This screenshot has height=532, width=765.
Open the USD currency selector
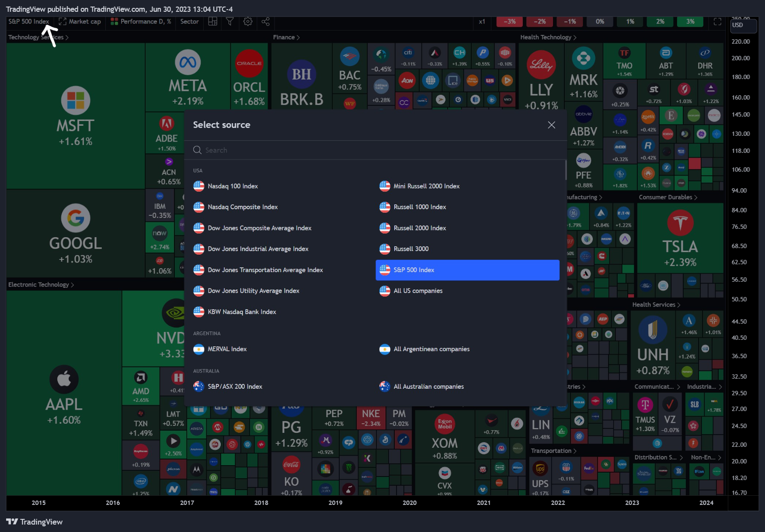click(744, 25)
